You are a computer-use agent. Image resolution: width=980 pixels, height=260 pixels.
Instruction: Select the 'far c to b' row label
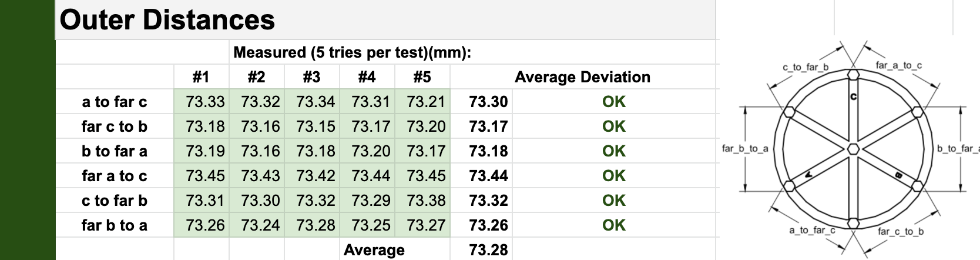[115, 126]
